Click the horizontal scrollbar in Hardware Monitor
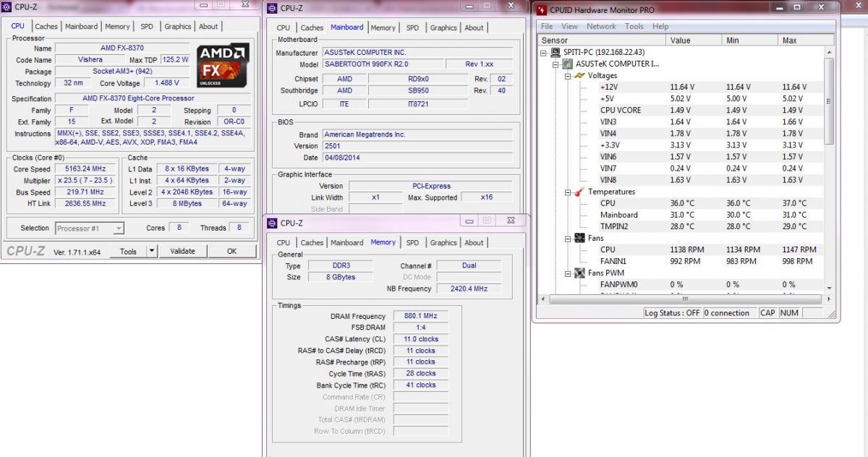The height and width of the screenshot is (457, 868). (684, 299)
